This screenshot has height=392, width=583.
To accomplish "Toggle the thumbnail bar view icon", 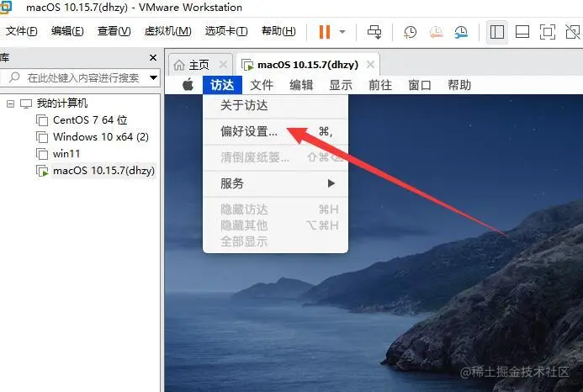I will pos(522,32).
